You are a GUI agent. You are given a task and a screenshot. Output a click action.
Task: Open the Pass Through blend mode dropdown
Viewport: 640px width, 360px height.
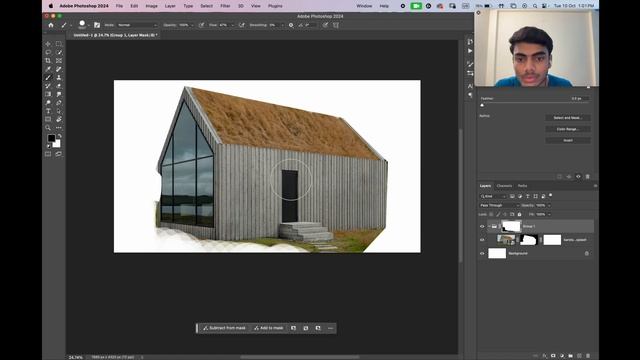[499, 205]
